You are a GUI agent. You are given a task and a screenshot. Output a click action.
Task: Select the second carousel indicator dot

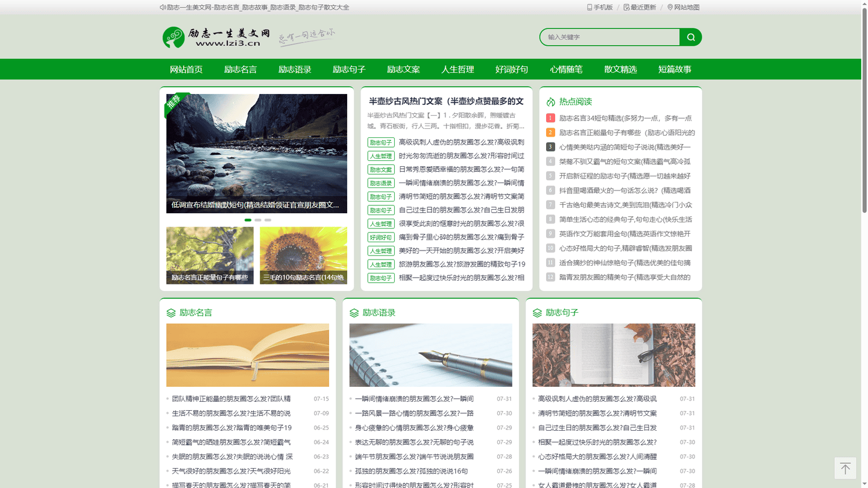point(258,220)
